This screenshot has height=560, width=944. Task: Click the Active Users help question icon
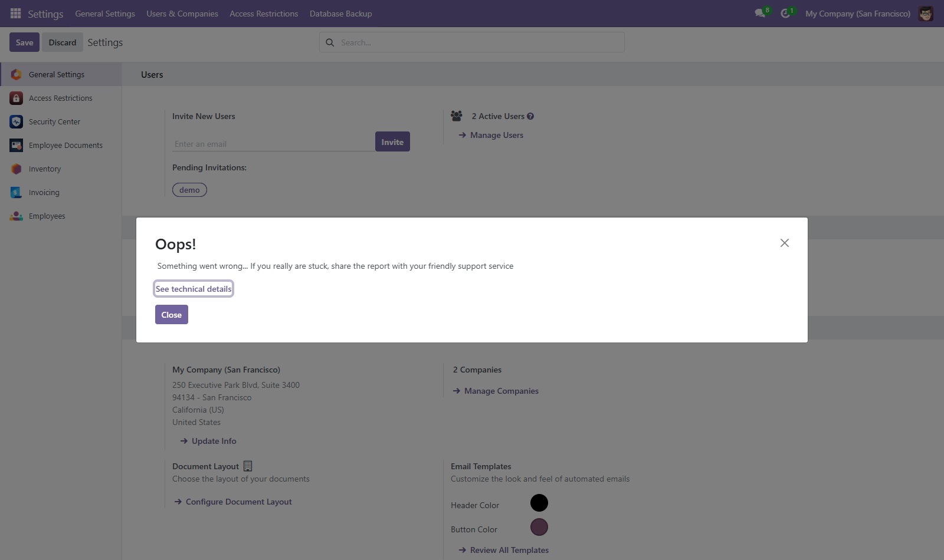530,116
